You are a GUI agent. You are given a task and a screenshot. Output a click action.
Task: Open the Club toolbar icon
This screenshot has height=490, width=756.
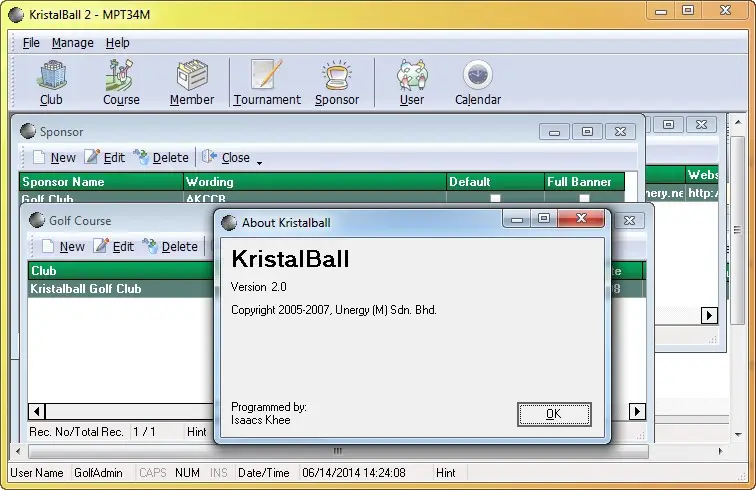pos(51,82)
